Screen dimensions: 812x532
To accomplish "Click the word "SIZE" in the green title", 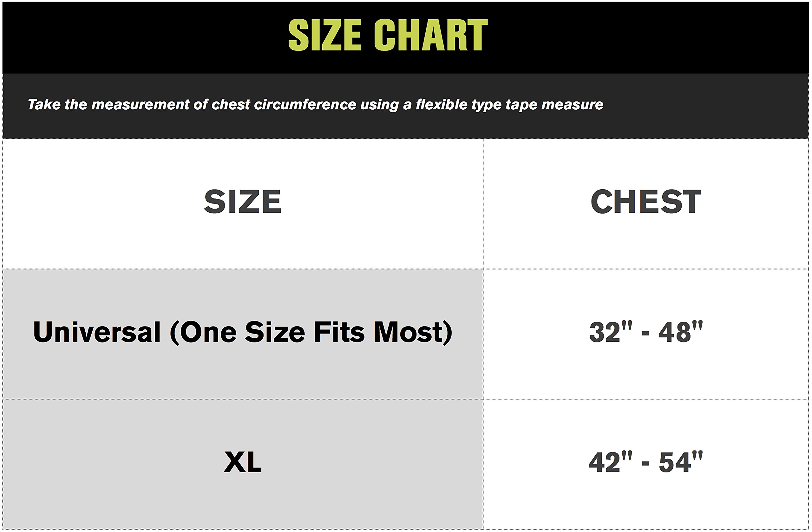I will click(x=324, y=35).
